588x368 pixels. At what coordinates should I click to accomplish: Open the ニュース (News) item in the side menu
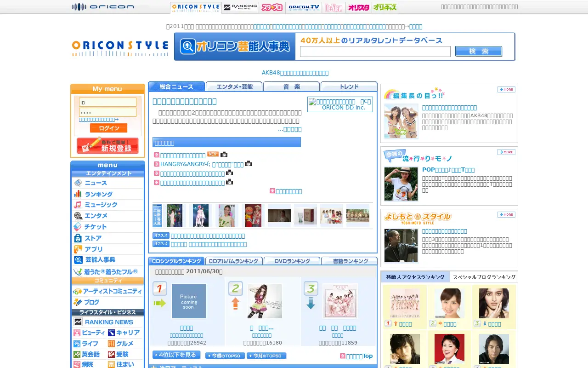click(x=107, y=183)
